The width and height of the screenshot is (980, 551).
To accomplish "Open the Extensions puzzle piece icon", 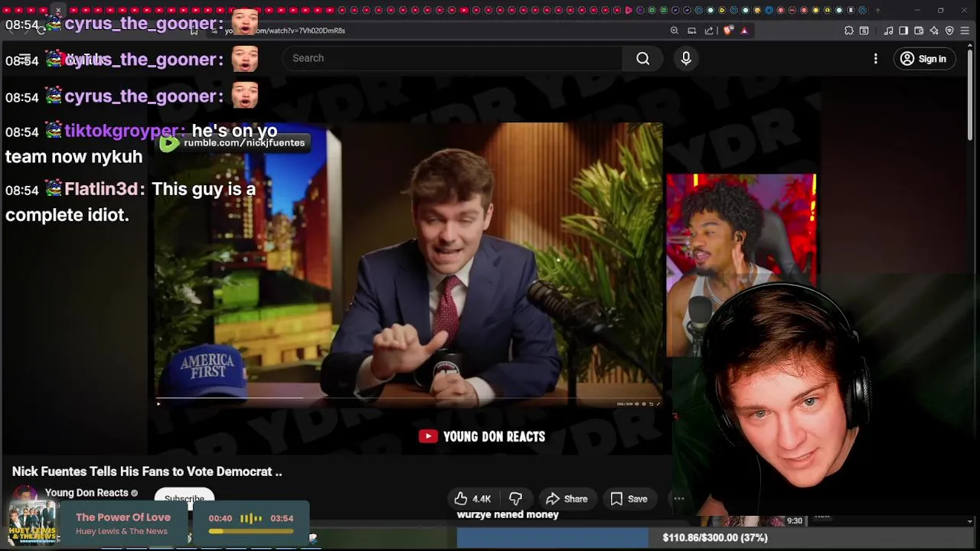I will [x=849, y=31].
